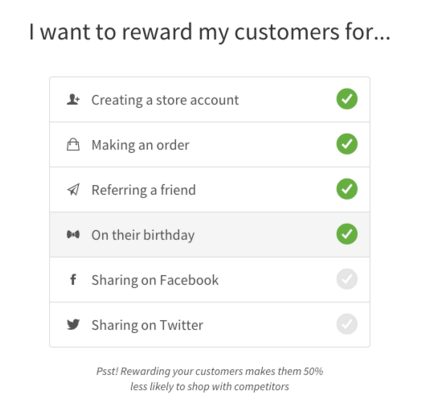Turn off the On their birthday checkmark
The width and height of the screenshot is (423, 419).
click(x=347, y=234)
